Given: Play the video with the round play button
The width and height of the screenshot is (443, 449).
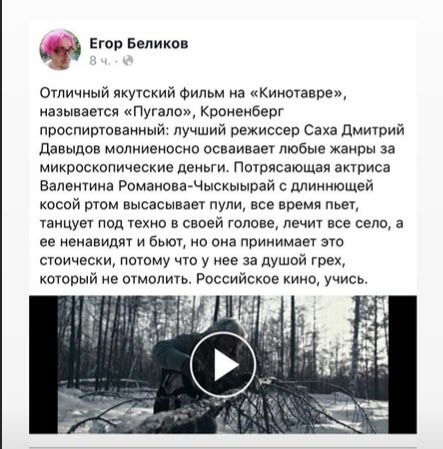Looking at the screenshot, I should click(223, 365).
